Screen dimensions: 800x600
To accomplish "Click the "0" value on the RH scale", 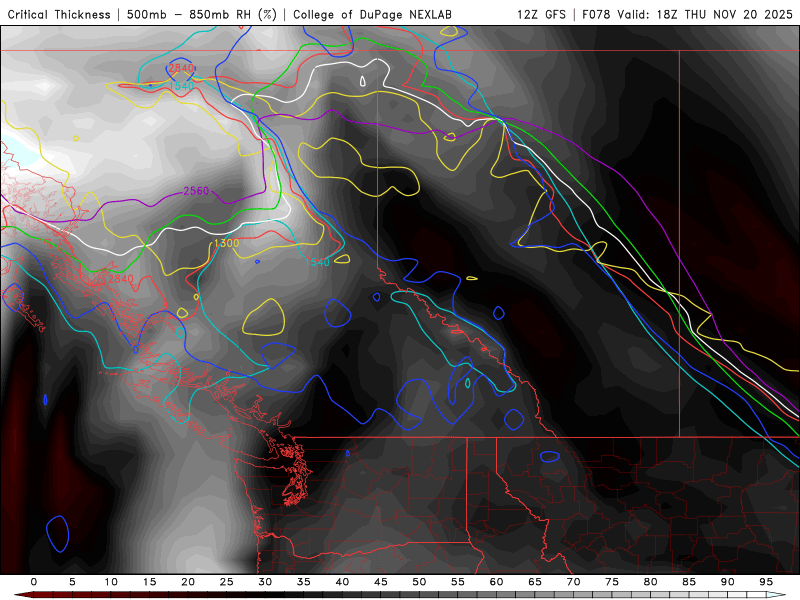I will coord(34,582).
